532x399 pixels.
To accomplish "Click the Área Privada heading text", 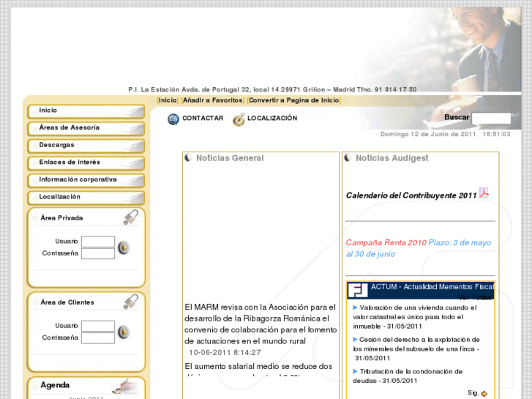I will (61, 218).
